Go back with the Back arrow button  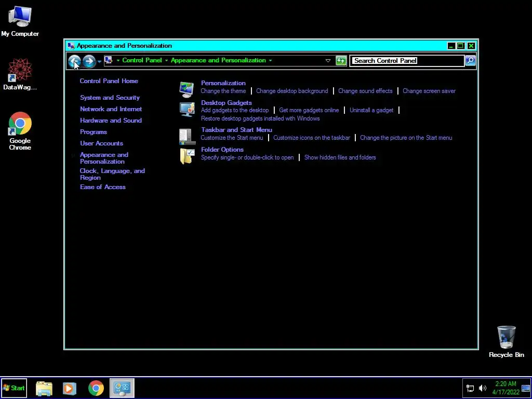(74, 61)
